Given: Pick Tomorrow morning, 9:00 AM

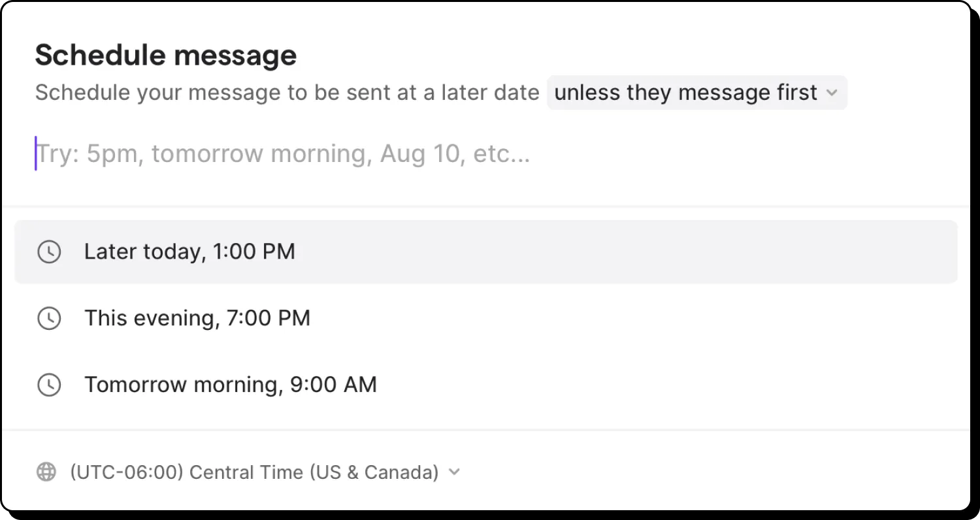Looking at the screenshot, I should (231, 385).
